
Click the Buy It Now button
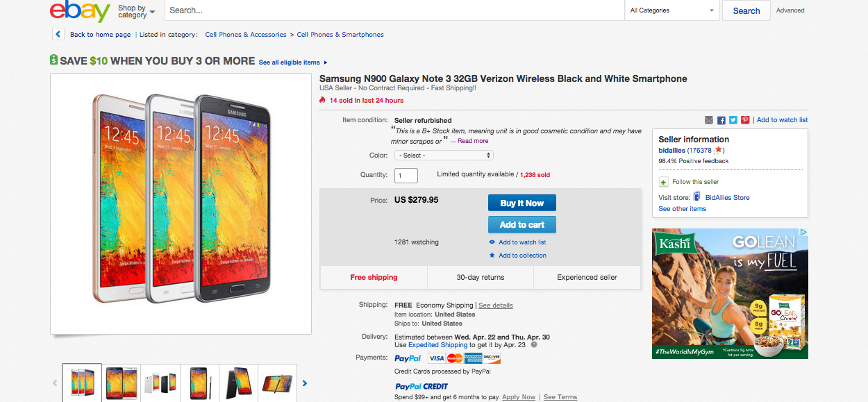pos(521,203)
